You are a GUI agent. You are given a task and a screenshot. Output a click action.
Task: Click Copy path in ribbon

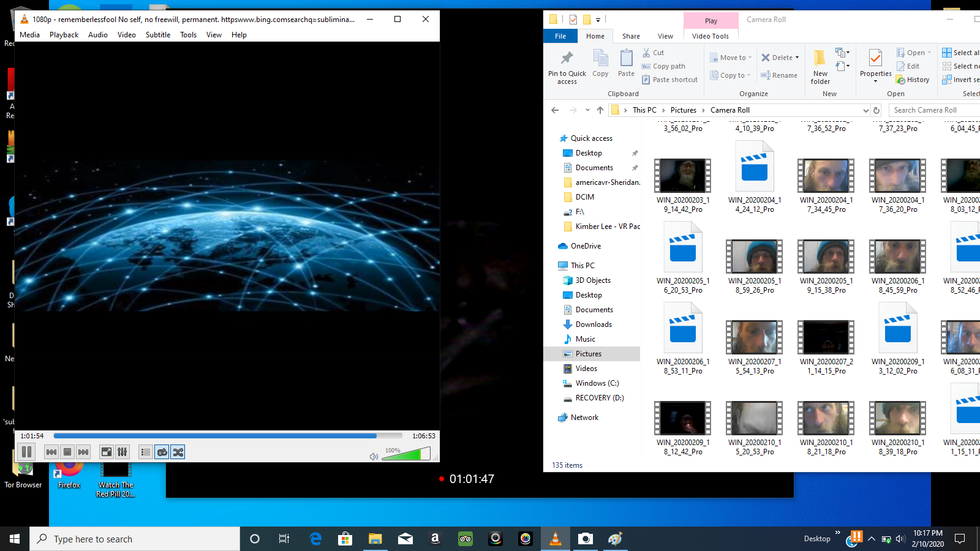pyautogui.click(x=663, y=66)
